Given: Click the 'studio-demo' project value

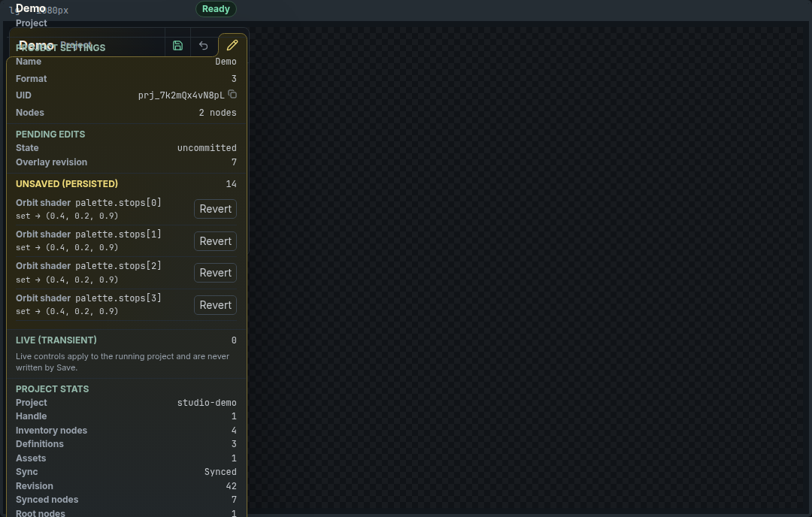Looking at the screenshot, I should click(x=207, y=403).
